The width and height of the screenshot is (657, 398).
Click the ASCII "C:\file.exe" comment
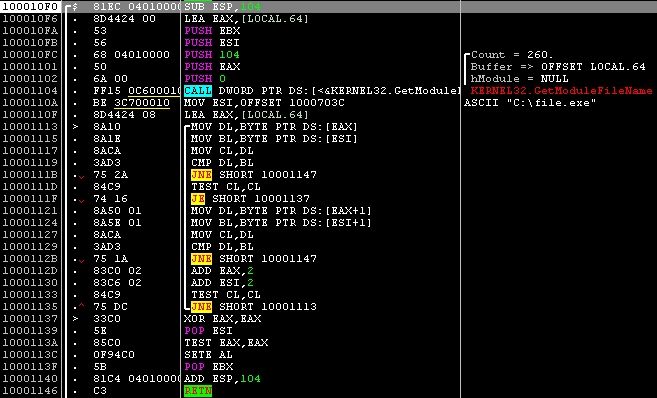530,103
